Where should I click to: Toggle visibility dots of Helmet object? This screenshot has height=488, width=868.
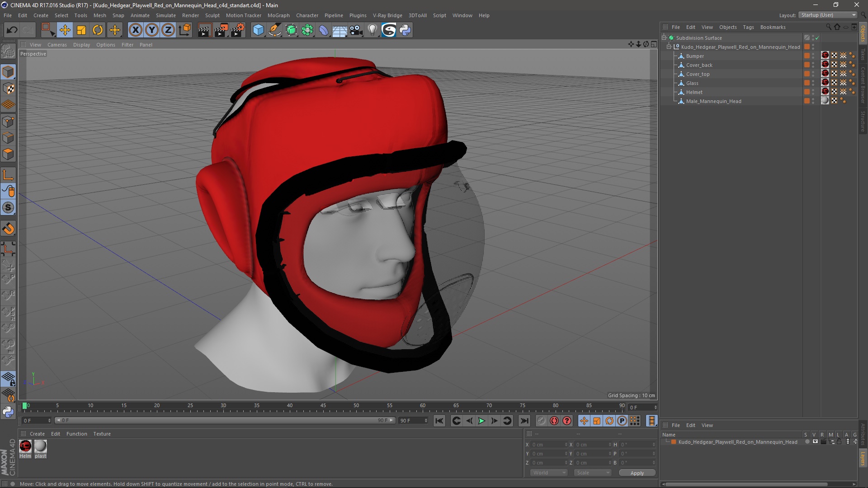tap(813, 92)
